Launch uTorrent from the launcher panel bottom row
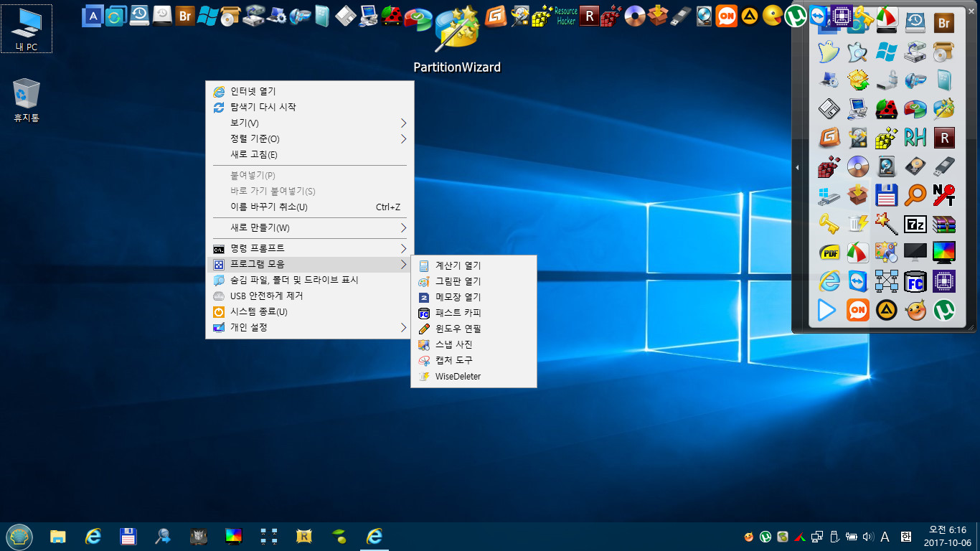This screenshot has height=551, width=980. (944, 310)
